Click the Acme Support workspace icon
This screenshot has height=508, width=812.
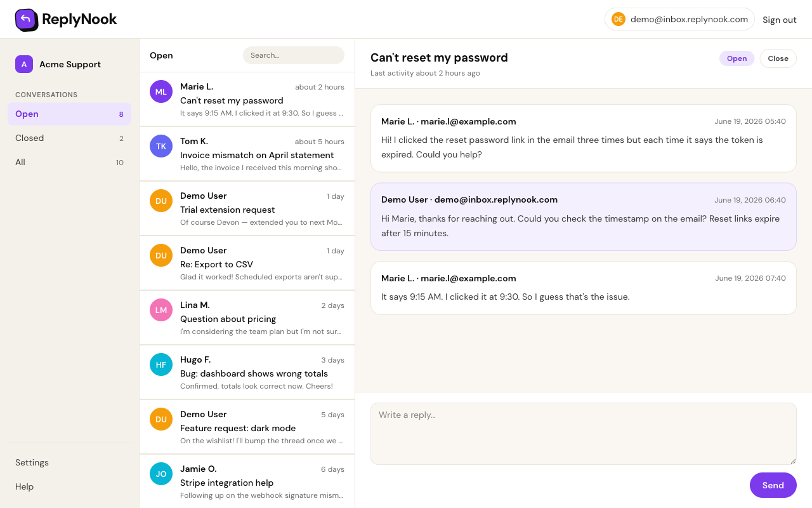(x=24, y=64)
